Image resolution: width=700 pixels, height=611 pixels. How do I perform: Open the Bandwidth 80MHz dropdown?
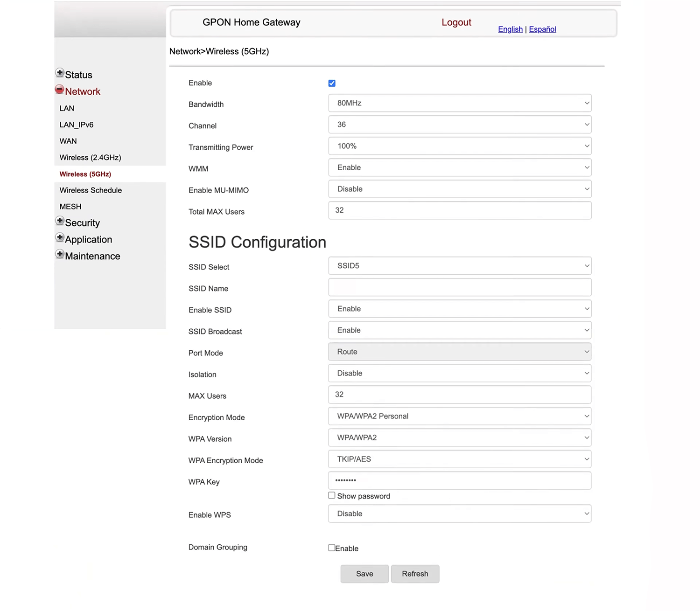point(460,103)
